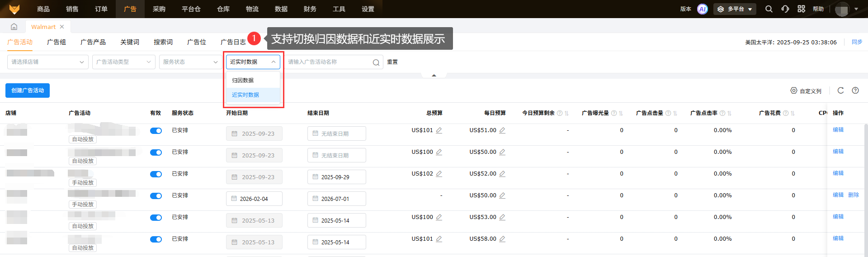This screenshot has height=257, width=868.
Task: Switch to 搜索词 tab
Action: pos(163,42)
